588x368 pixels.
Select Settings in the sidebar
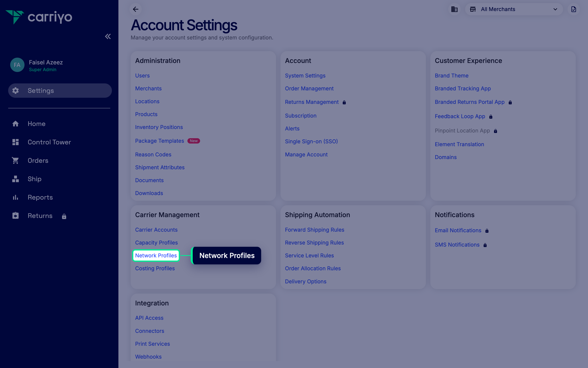click(x=60, y=91)
